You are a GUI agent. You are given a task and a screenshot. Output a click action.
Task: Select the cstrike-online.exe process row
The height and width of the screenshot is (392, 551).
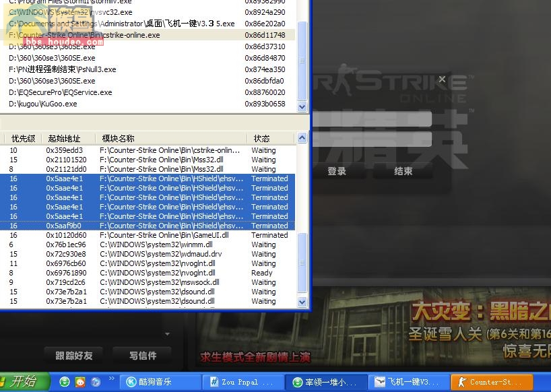148,35
